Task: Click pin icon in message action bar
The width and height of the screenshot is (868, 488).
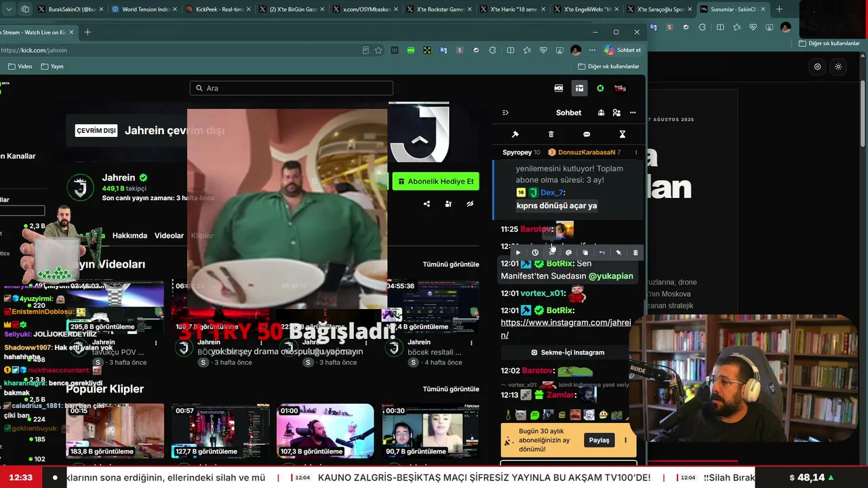Action: 618,253
